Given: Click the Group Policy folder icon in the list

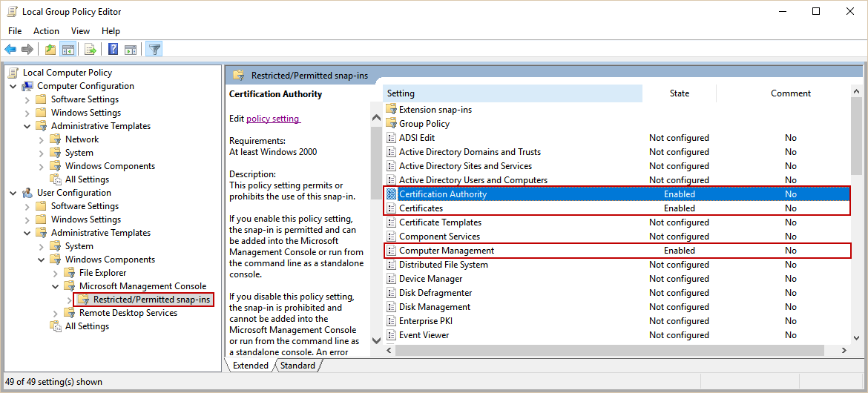Looking at the screenshot, I should coord(392,124).
